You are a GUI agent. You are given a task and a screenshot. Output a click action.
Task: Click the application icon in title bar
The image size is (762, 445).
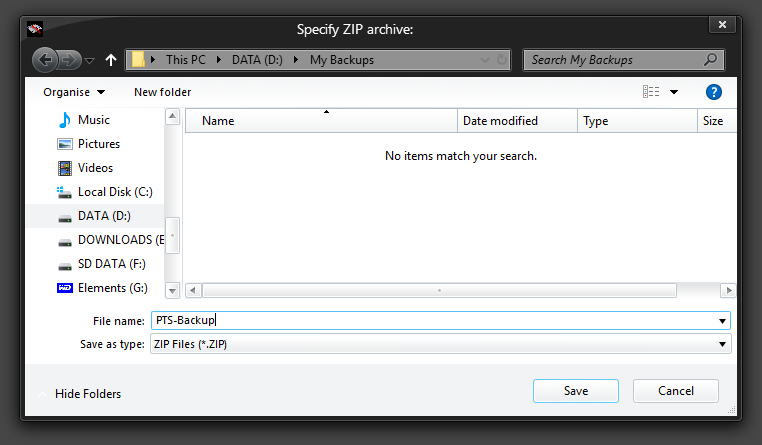[x=35, y=29]
